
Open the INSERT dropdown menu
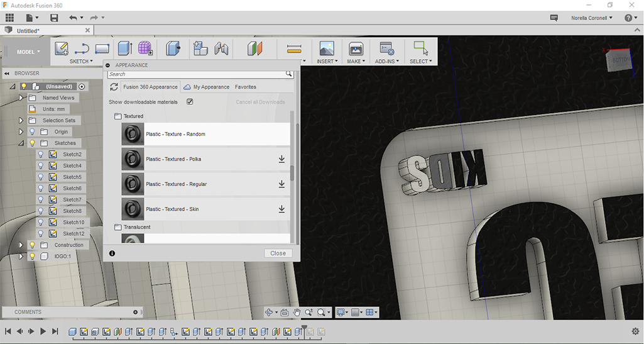pos(327,61)
